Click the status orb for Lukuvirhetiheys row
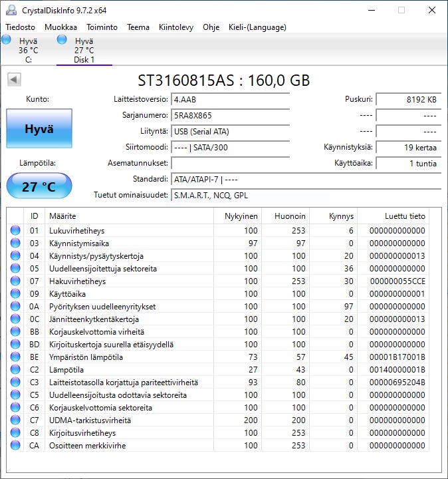Viewport: 448px width, 479px height. point(15,231)
